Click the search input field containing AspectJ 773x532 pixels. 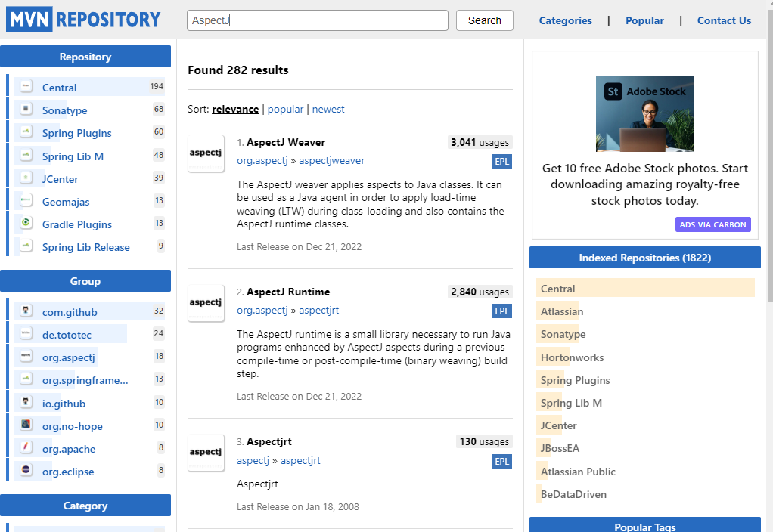point(318,20)
